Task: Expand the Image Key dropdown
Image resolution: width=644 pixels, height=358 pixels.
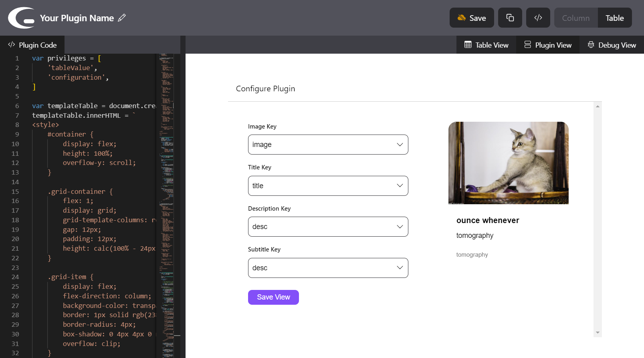Action: [x=328, y=145]
